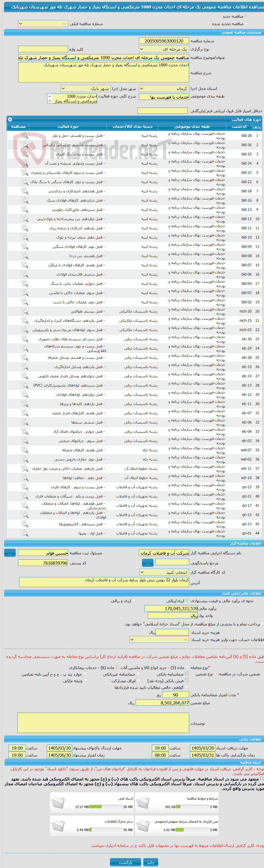Open the view icon for row bld-02
The width and height of the screenshot is (264, 868).
(x=24, y=302)
